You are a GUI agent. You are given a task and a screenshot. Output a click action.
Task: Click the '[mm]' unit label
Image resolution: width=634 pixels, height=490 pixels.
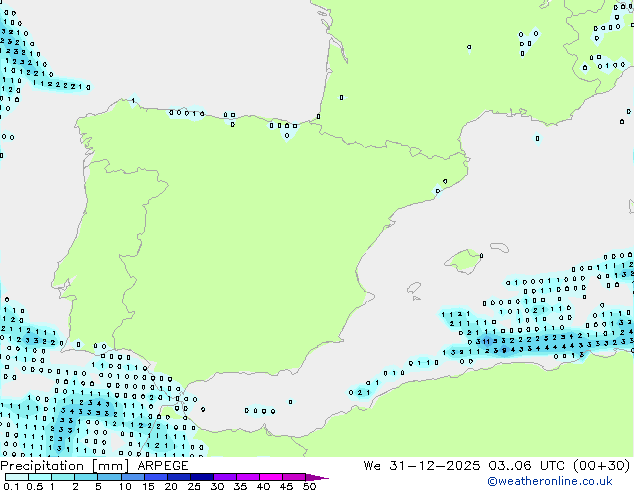coord(110,466)
